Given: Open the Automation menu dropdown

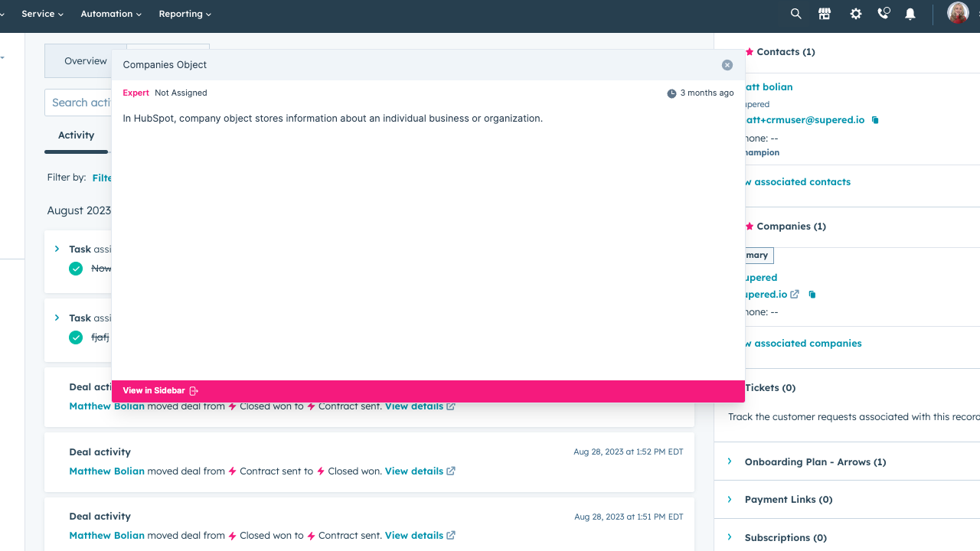Looking at the screenshot, I should [111, 14].
